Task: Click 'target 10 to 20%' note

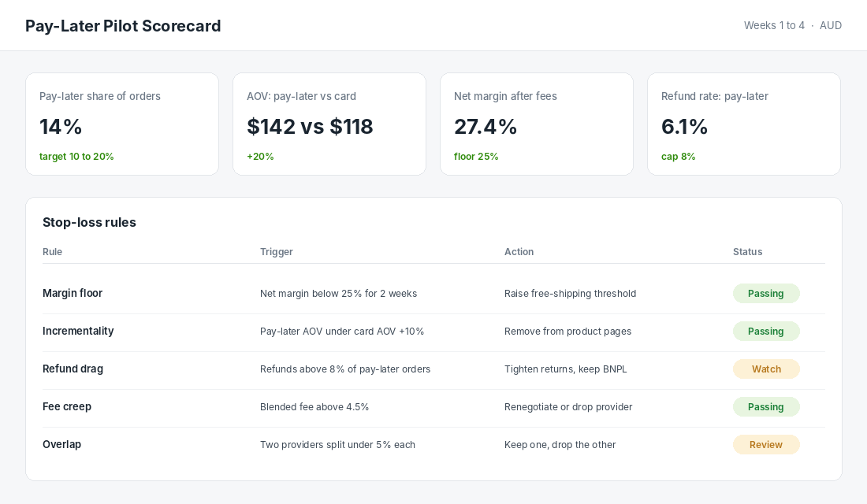Action: [x=76, y=157]
